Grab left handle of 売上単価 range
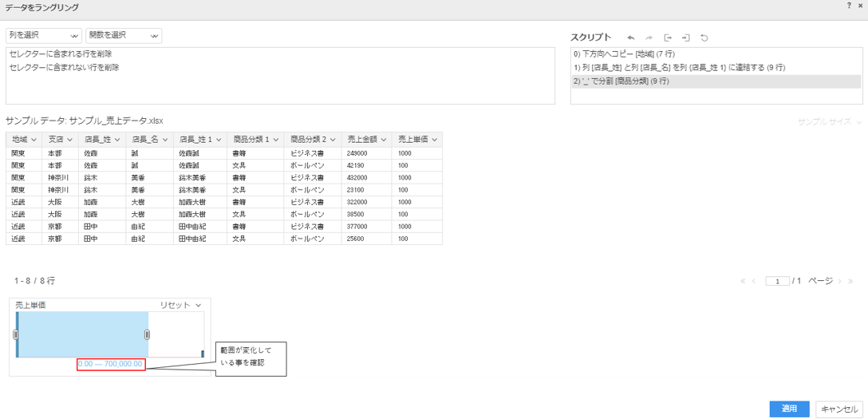The image size is (868, 419). [15, 334]
